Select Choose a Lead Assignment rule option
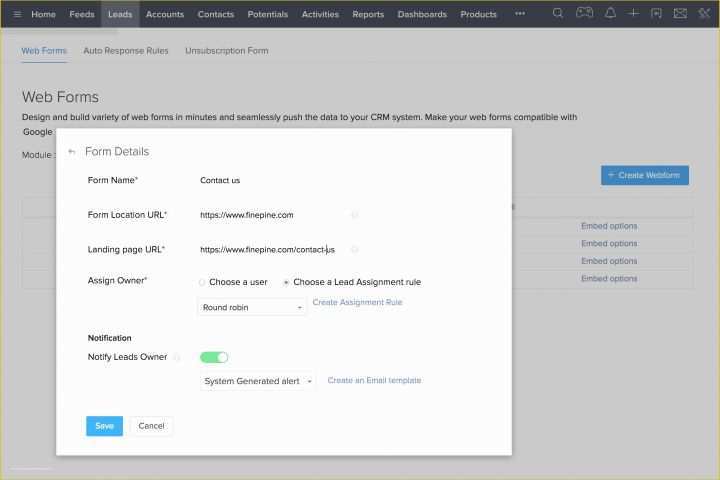 [286, 282]
